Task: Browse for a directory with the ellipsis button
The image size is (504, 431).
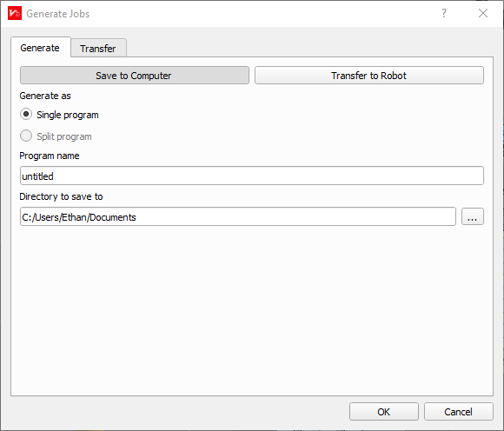Action: pos(473,216)
